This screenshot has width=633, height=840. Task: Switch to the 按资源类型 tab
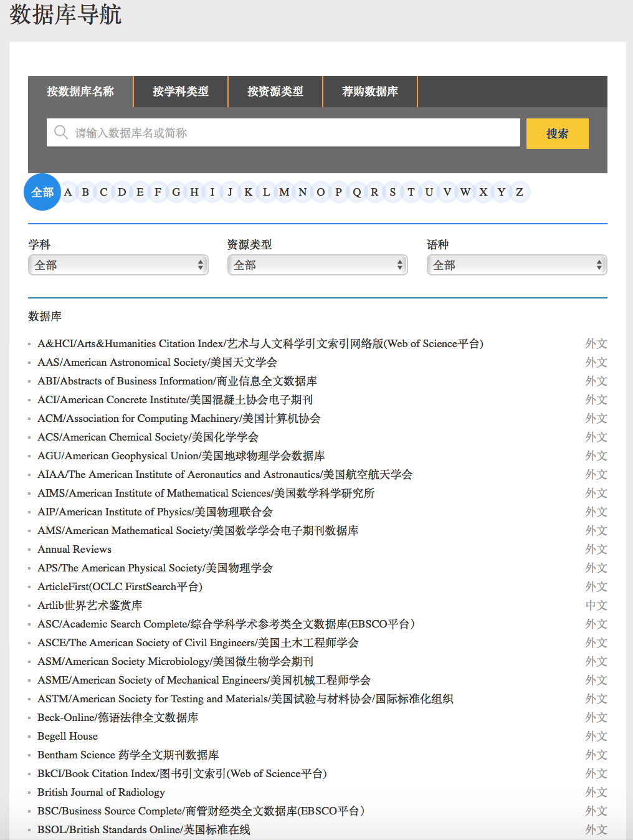coord(275,92)
